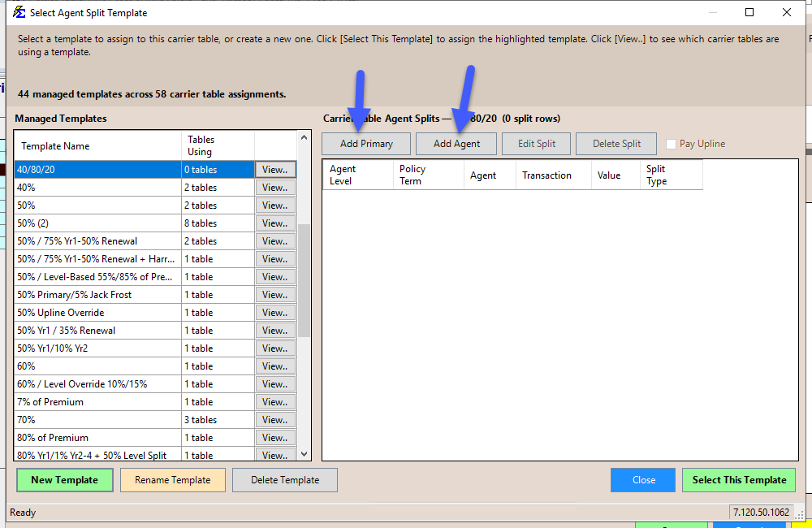Open View for 70% template
This screenshot has width=812, height=528.
click(275, 420)
